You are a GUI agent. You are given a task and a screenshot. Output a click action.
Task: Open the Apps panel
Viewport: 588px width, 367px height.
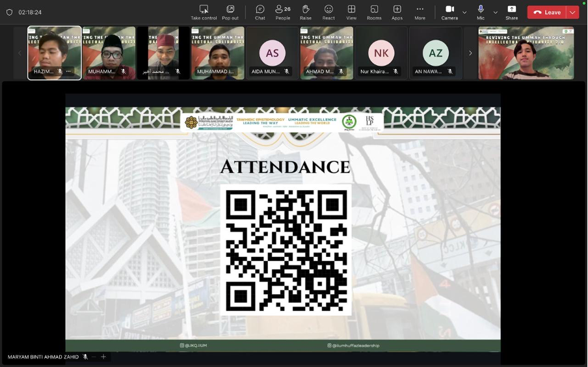[x=397, y=12]
